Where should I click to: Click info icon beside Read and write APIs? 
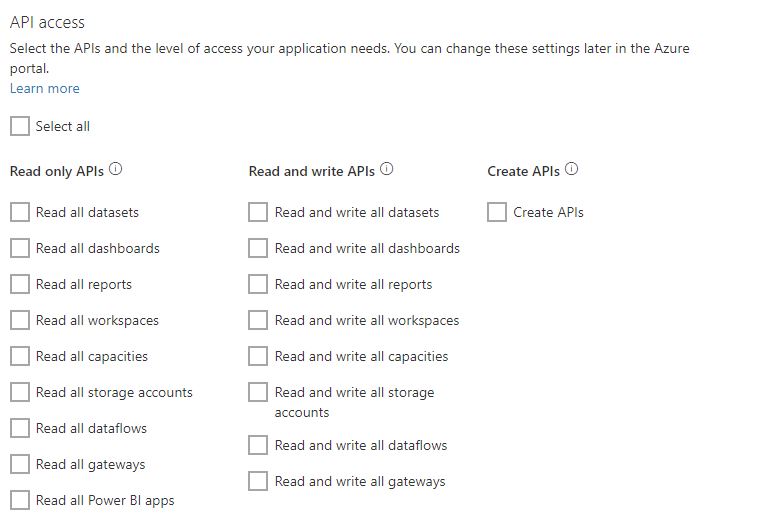[x=387, y=170]
